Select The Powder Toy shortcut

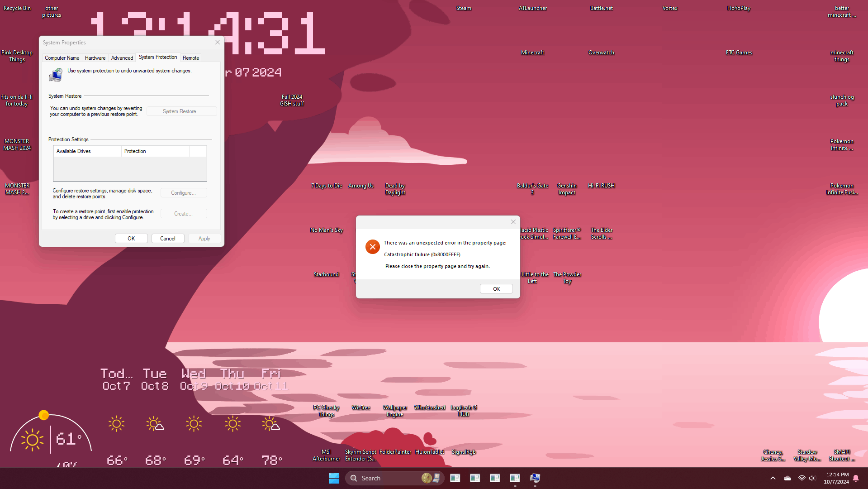567,278
